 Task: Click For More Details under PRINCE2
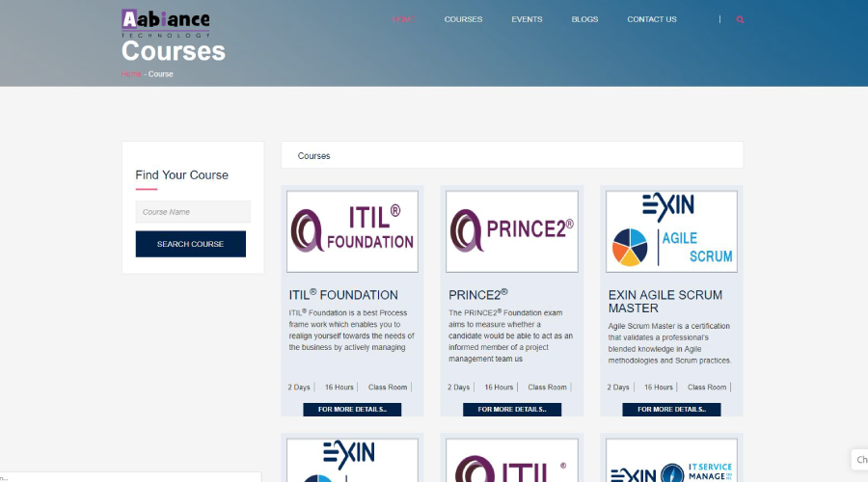[512, 410]
